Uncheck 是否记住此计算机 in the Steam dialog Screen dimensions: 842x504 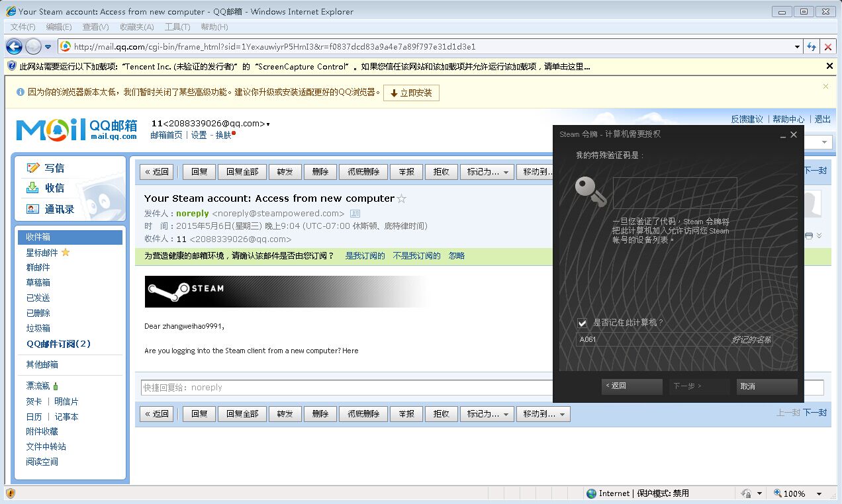coord(582,323)
